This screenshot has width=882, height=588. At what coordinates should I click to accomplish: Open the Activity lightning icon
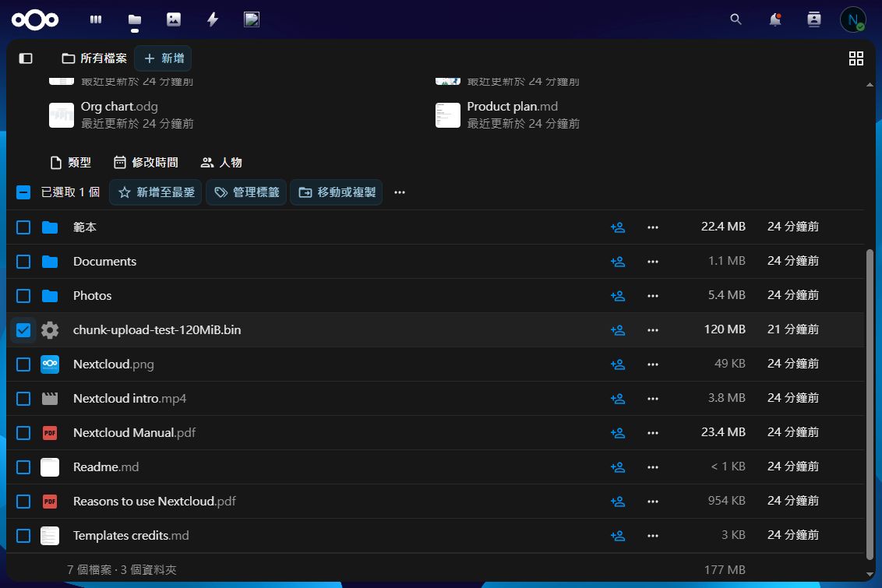tap(213, 19)
